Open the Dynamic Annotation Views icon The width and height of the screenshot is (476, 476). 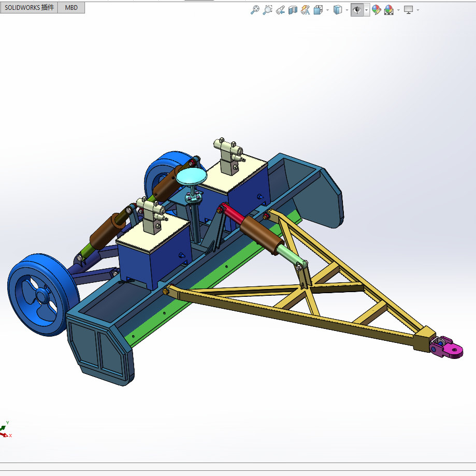pos(306,10)
